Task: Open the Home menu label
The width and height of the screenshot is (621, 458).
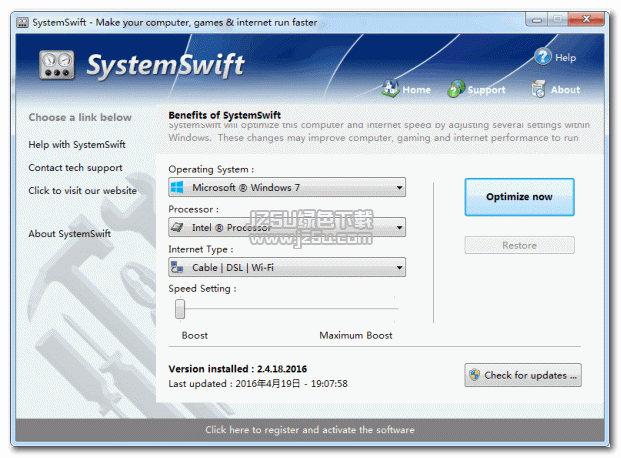Action: coord(416,90)
